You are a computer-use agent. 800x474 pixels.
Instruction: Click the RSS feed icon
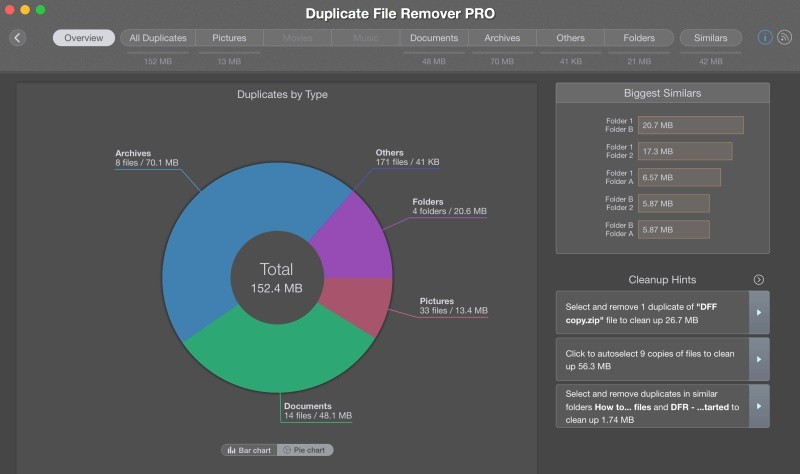(x=784, y=37)
